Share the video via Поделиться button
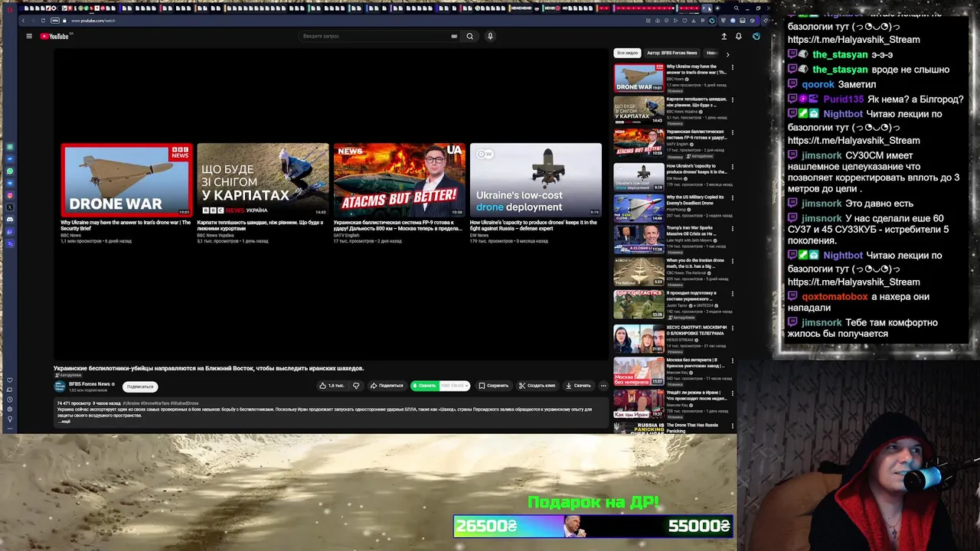The height and width of the screenshot is (551, 980). pyautogui.click(x=387, y=386)
